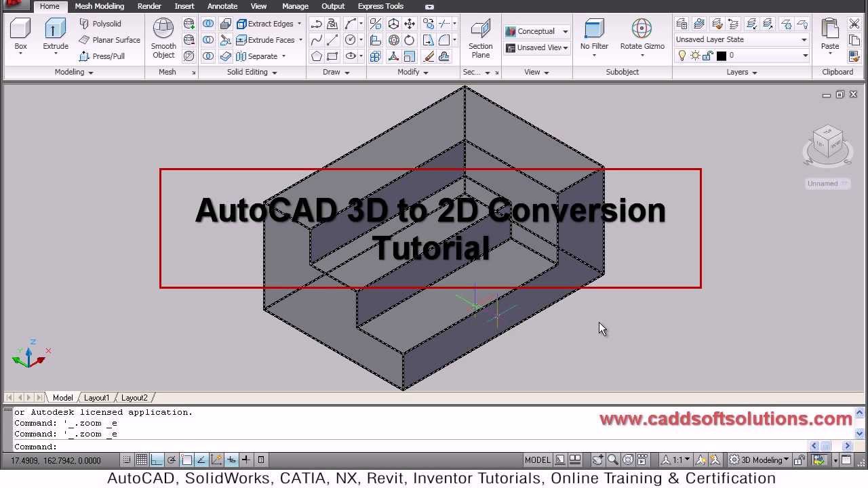The height and width of the screenshot is (488, 868).
Task: Click the Rotate Gizmo button
Action: tap(642, 35)
